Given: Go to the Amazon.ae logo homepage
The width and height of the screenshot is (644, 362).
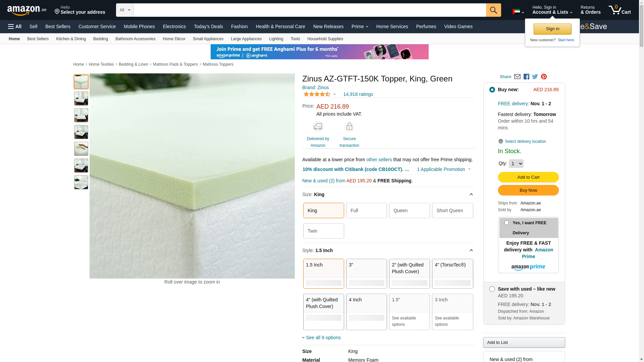Looking at the screenshot, I should [x=27, y=10].
